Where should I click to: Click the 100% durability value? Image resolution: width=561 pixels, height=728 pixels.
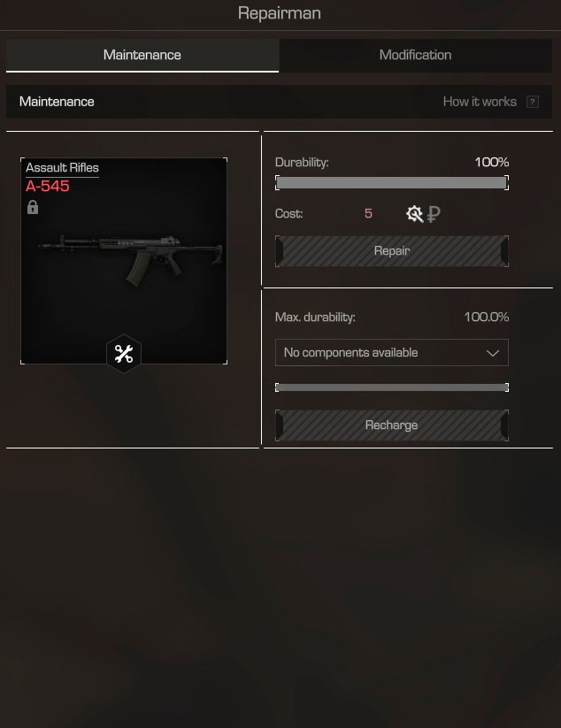point(492,162)
